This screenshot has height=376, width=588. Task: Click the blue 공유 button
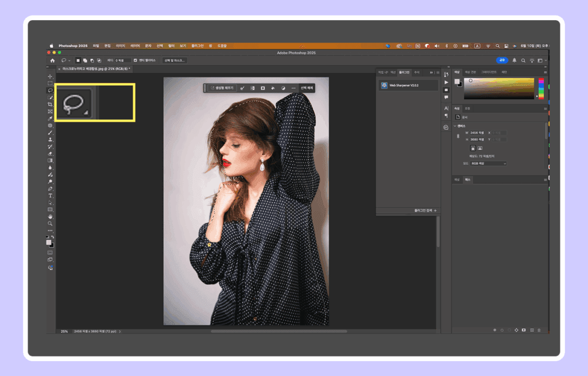502,60
